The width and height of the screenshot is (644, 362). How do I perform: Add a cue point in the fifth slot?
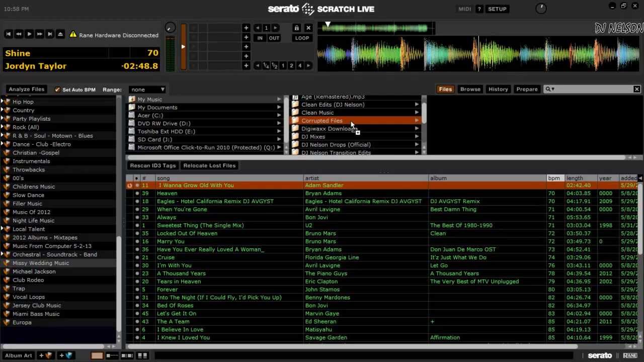(x=246, y=65)
